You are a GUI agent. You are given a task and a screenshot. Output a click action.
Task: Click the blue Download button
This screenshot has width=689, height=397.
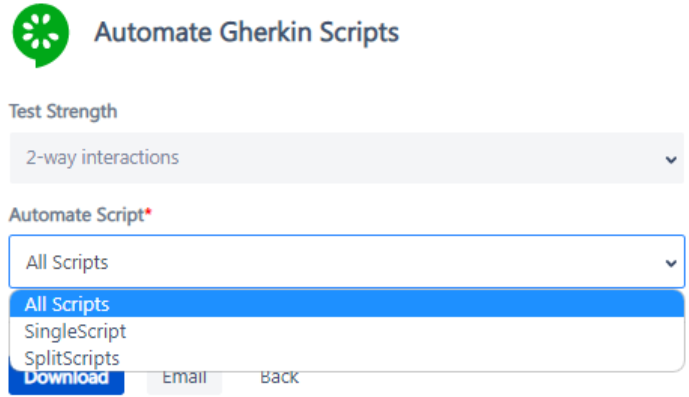coord(66,381)
